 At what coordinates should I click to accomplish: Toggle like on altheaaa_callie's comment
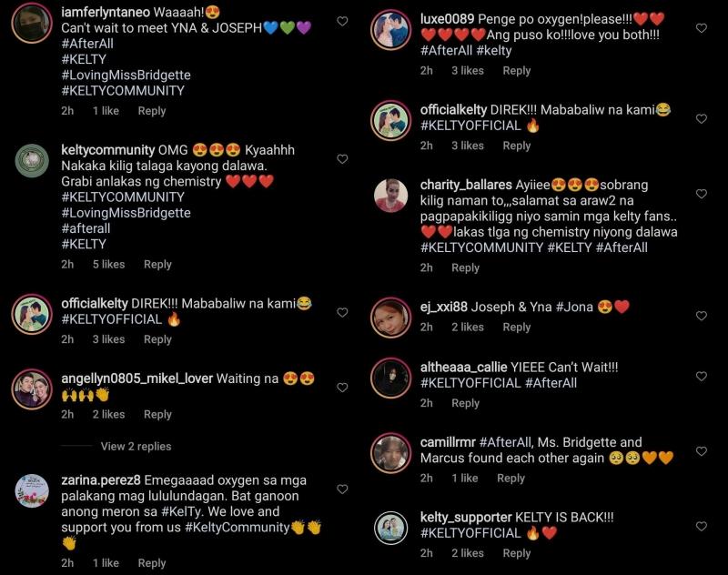click(x=702, y=377)
